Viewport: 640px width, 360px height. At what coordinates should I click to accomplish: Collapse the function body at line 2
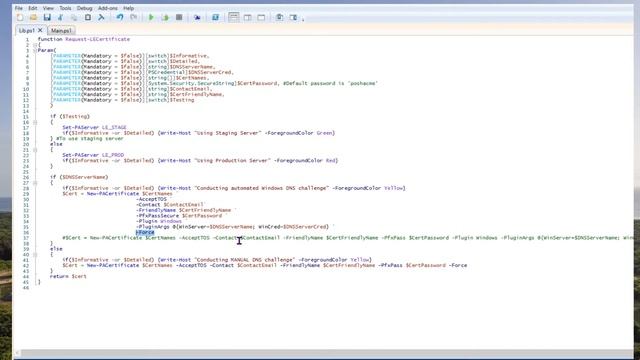(35, 45)
